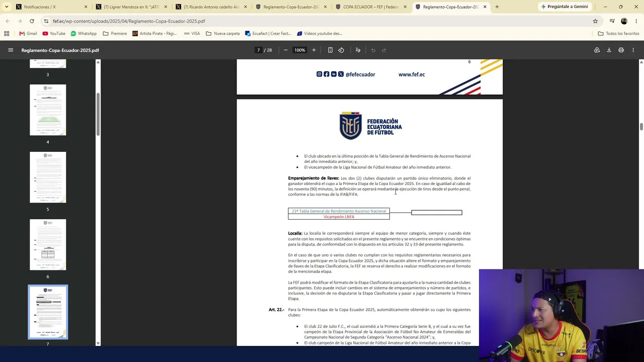Image resolution: width=644 pixels, height=362 pixels.
Task: Click the fit to page icon
Action: [330, 50]
